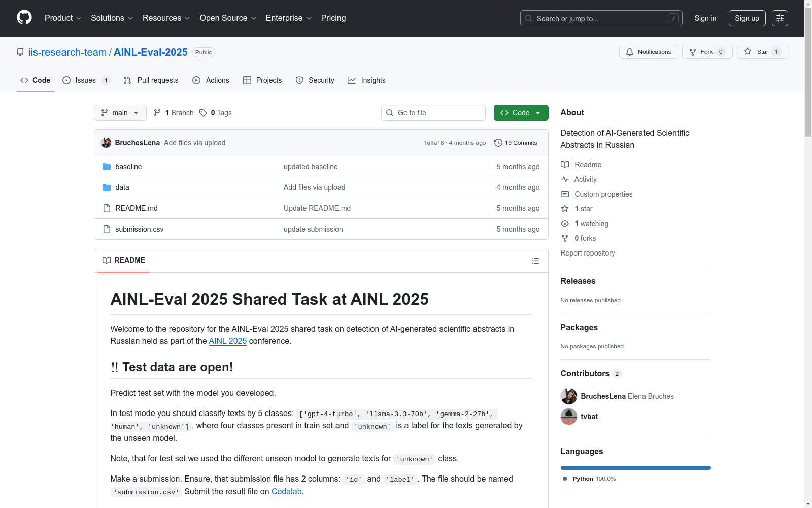Open the submission.csv file
This screenshot has height=508, width=812.
click(x=140, y=229)
